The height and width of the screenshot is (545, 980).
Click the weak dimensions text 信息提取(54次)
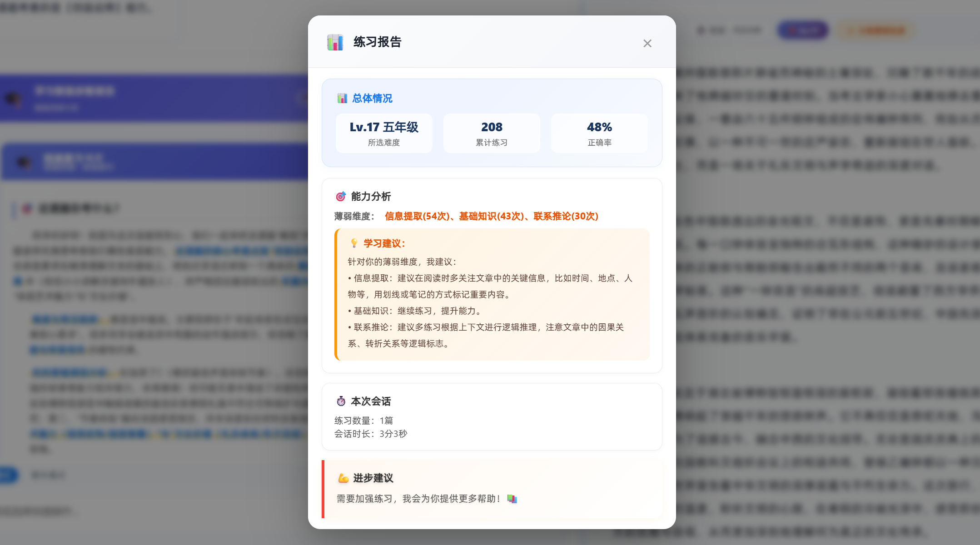(x=417, y=216)
